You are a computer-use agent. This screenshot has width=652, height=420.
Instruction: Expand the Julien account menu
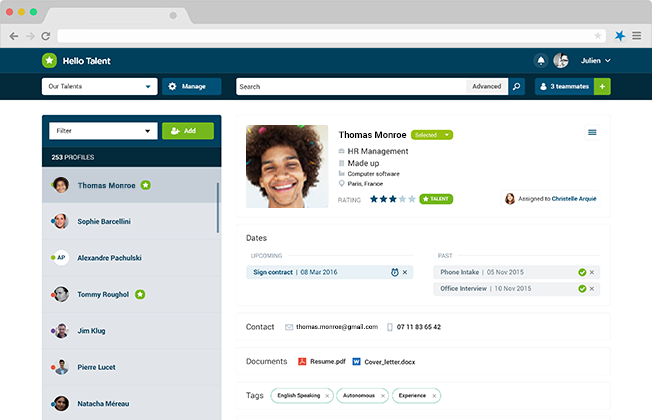(x=595, y=61)
